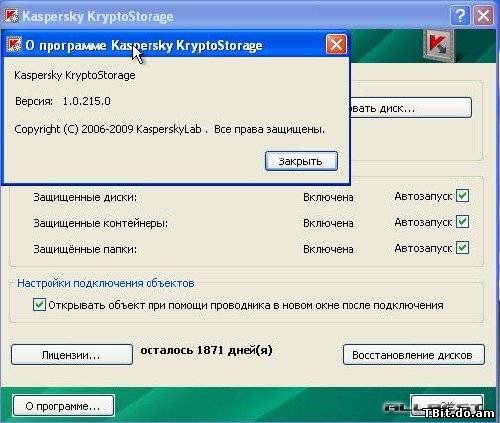Click the Закрыть button in the About dialog

pyautogui.click(x=301, y=161)
